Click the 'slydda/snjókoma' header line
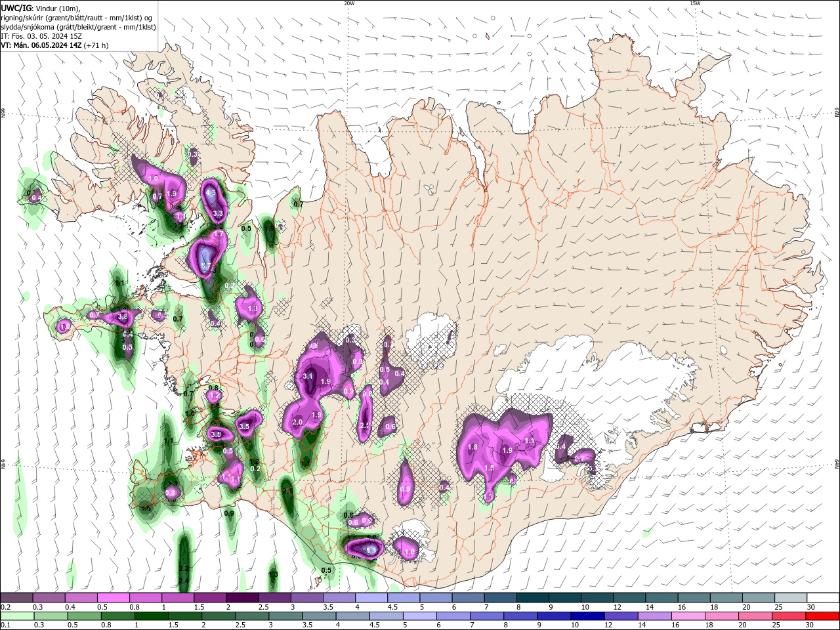840x630 pixels. pyautogui.click(x=77, y=27)
